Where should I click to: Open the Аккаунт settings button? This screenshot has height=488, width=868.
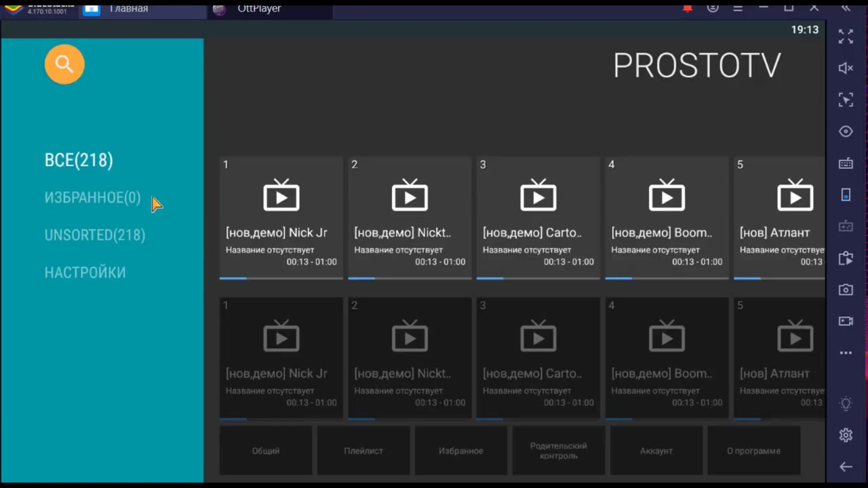pyautogui.click(x=656, y=451)
